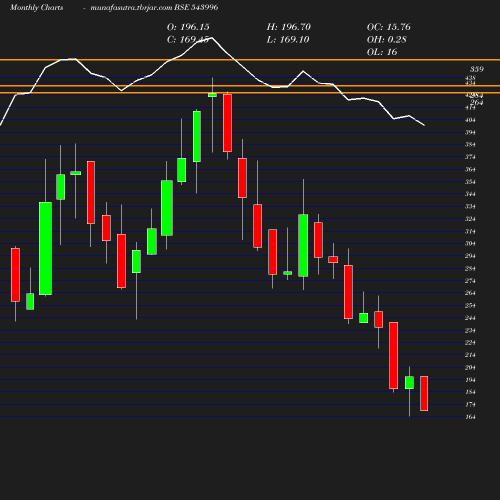Click the 254 price axis label
The height and width of the screenshot is (500, 500).
(470, 306)
